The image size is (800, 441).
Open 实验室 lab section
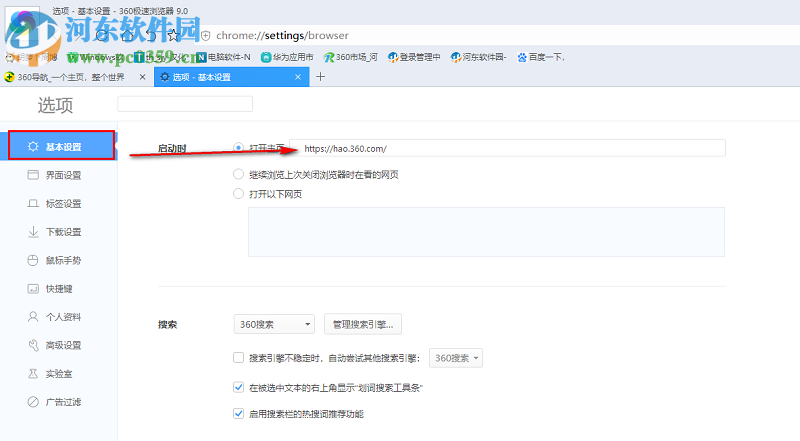coord(59,374)
